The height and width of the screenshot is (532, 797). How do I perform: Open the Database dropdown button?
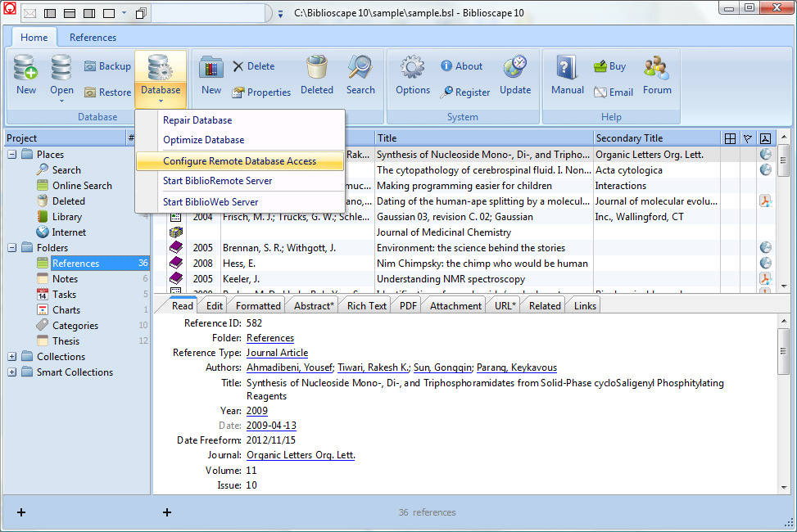[x=161, y=79]
